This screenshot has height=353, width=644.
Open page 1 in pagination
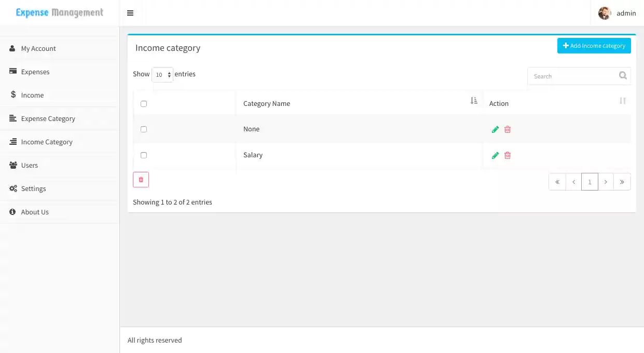click(x=590, y=182)
